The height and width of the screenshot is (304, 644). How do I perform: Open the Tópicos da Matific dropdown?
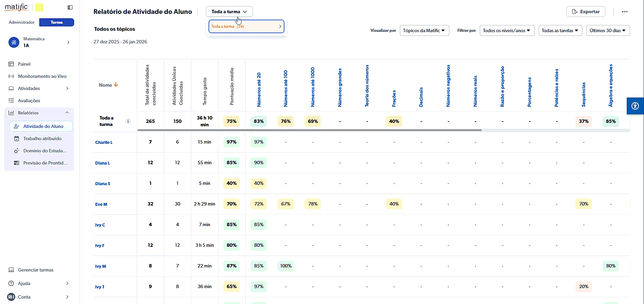pos(424,30)
